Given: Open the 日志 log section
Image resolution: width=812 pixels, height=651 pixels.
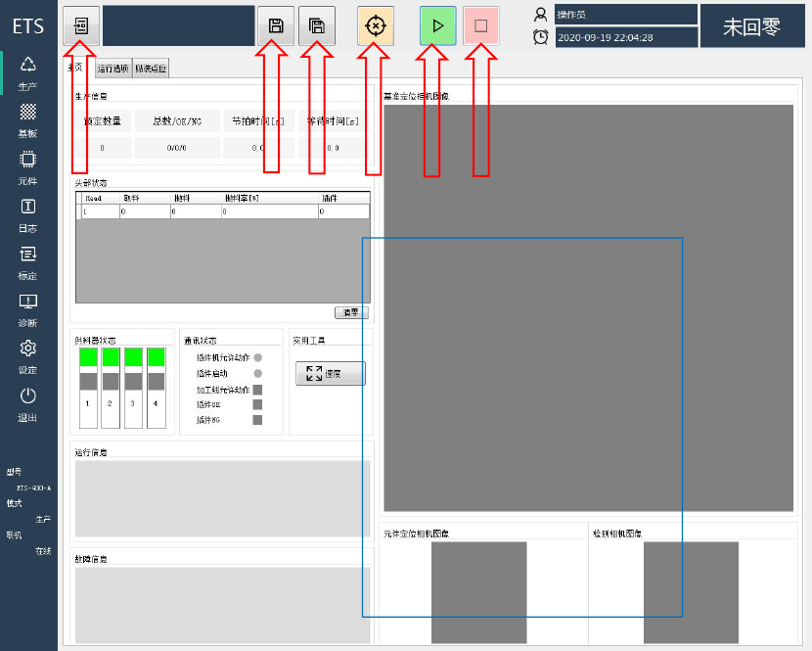Looking at the screenshot, I should pyautogui.click(x=28, y=215).
